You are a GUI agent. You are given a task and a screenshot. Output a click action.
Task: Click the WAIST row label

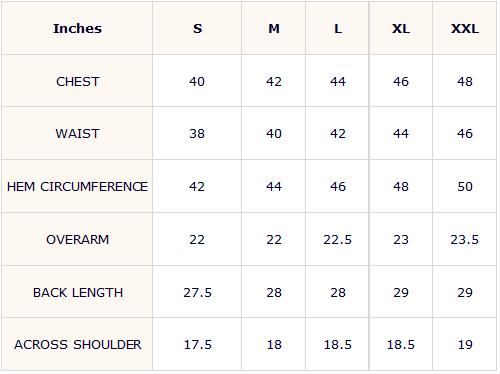coord(77,134)
